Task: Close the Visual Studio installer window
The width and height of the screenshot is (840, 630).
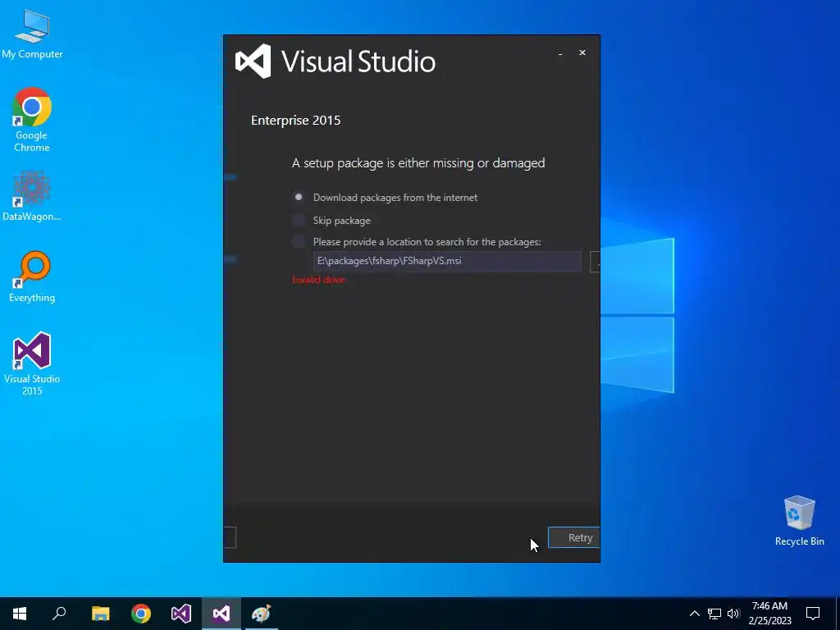Action: click(x=582, y=52)
